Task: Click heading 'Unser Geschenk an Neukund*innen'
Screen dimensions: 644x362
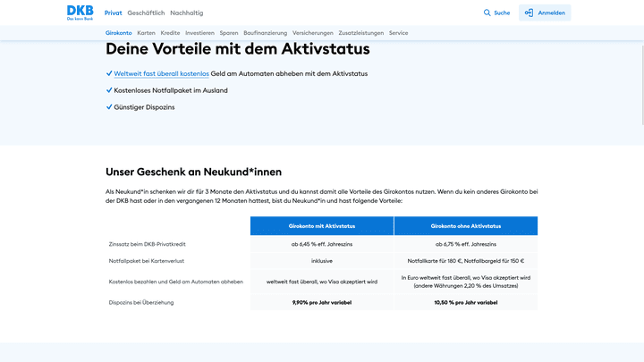Action: tap(193, 172)
